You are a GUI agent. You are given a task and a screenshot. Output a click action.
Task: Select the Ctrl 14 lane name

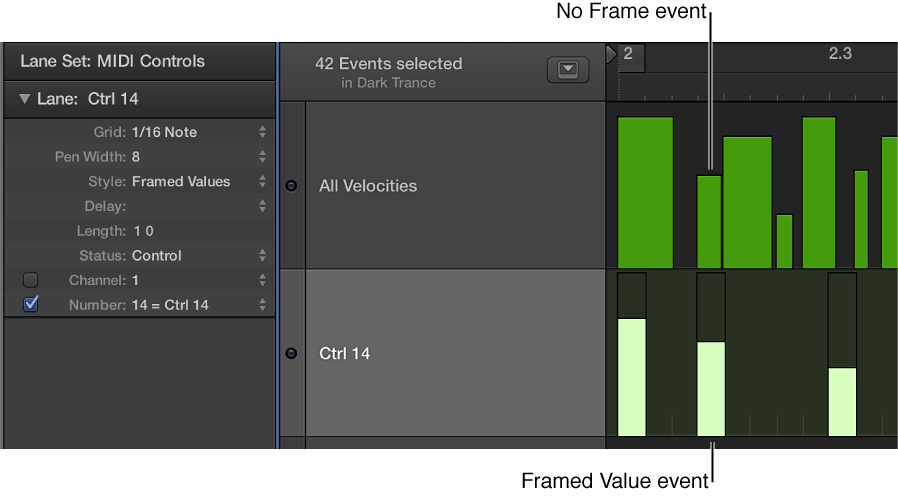point(345,353)
